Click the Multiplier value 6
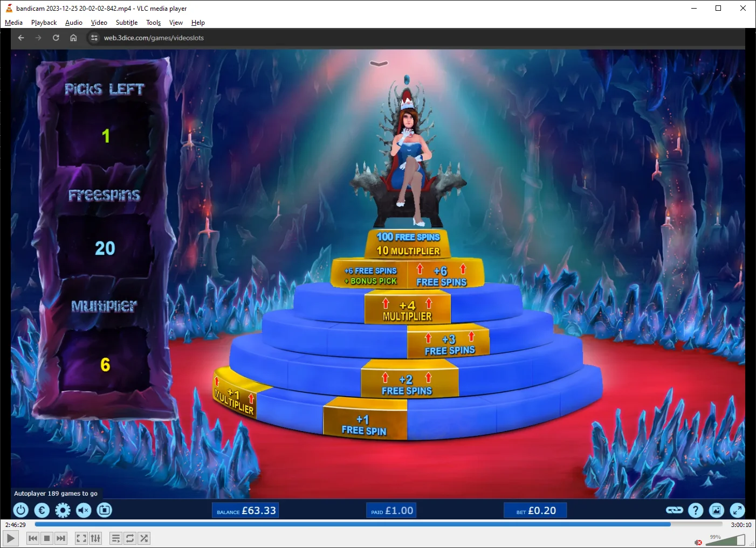Screen dimensions: 756x548 105,365
